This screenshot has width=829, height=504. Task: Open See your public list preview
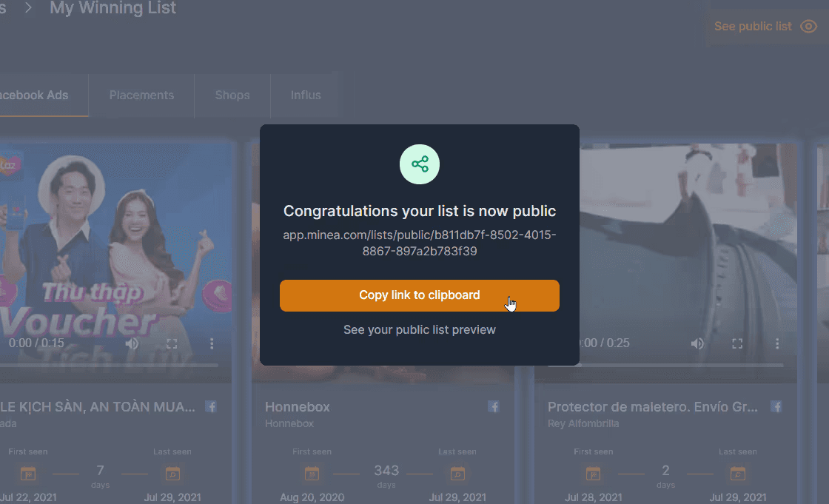pos(420,330)
